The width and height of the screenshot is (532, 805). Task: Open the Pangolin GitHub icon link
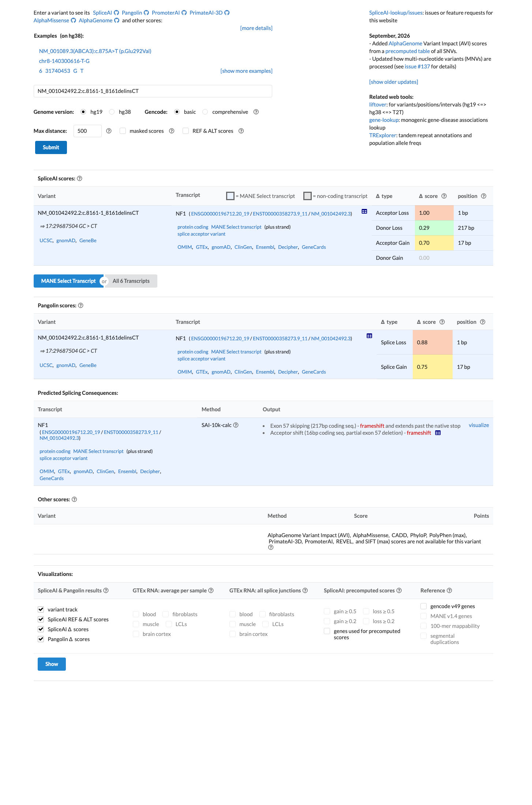point(146,13)
